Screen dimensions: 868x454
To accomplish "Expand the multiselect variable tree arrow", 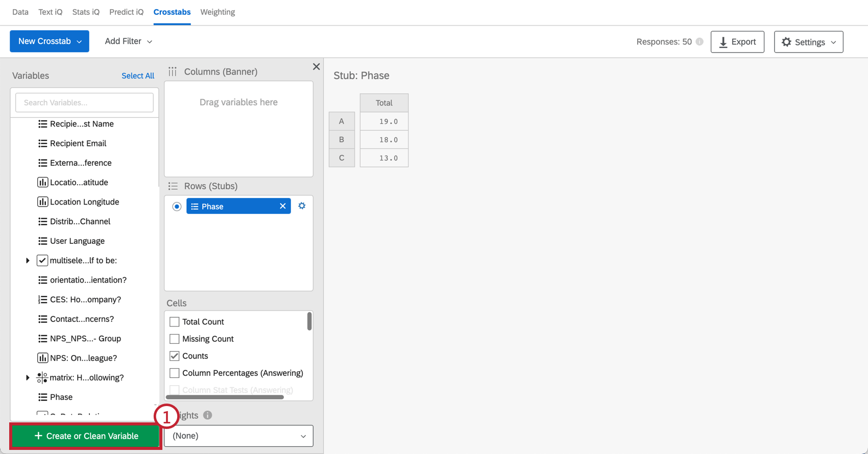I will (x=28, y=261).
